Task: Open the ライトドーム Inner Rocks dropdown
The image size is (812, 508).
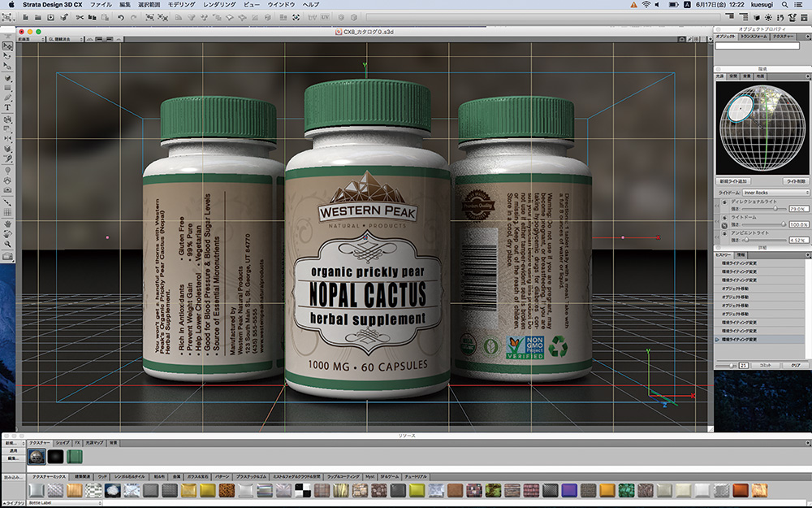Action: click(776, 193)
